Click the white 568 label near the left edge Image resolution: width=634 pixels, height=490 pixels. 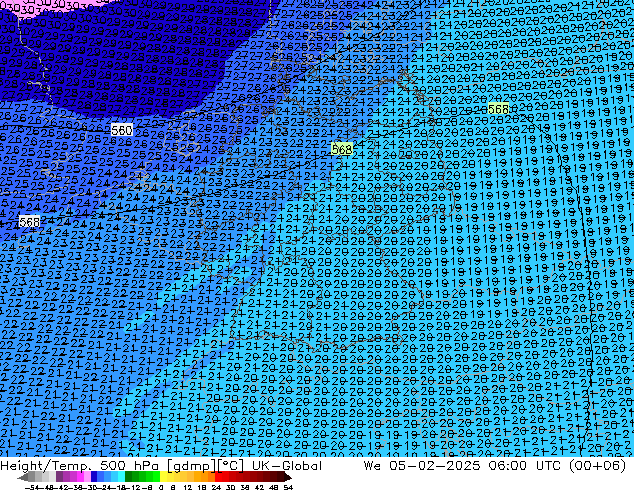click(x=30, y=222)
